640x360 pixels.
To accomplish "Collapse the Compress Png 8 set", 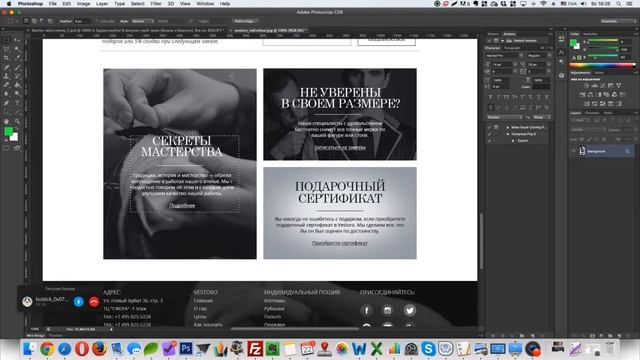I will coord(508,134).
